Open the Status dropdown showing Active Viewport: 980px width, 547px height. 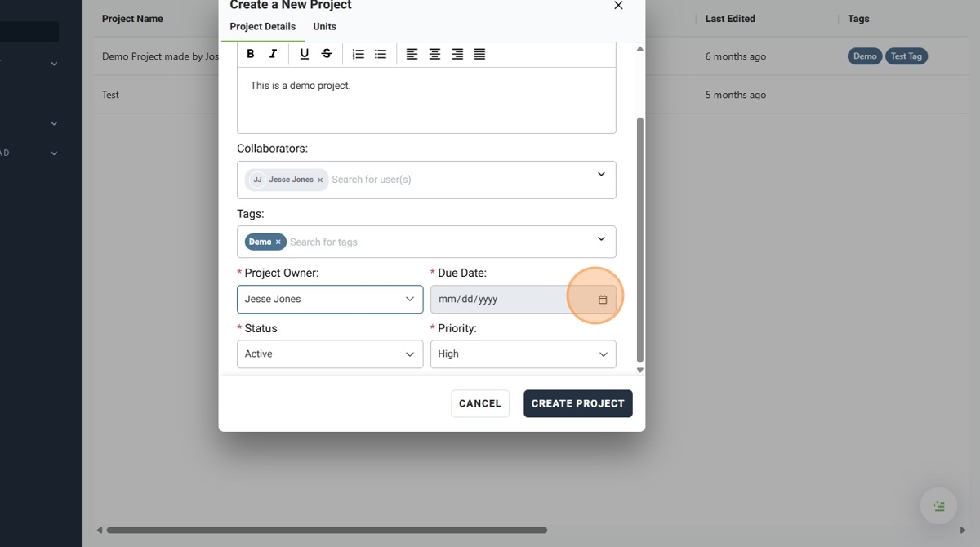tap(330, 354)
